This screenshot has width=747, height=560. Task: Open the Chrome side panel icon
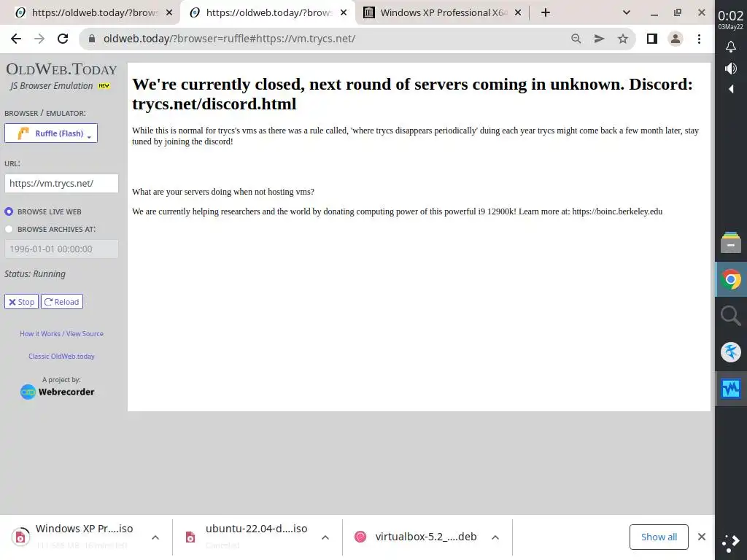[652, 39]
